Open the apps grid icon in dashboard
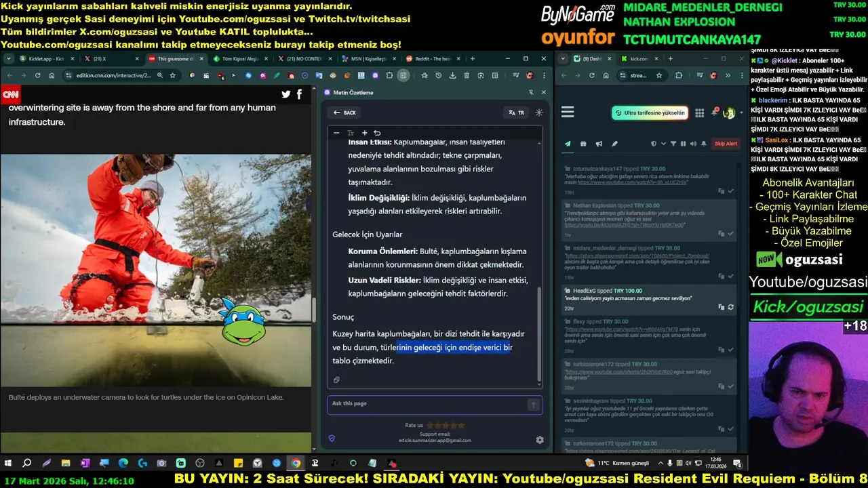 pos(699,113)
